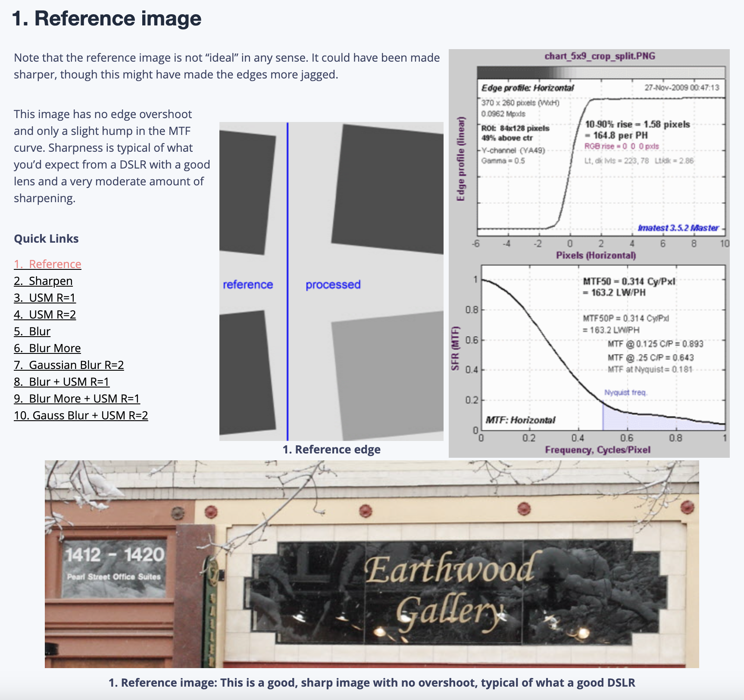Open the "1. Reference" quick link
Viewport: 744px width, 700px height.
coord(47,264)
